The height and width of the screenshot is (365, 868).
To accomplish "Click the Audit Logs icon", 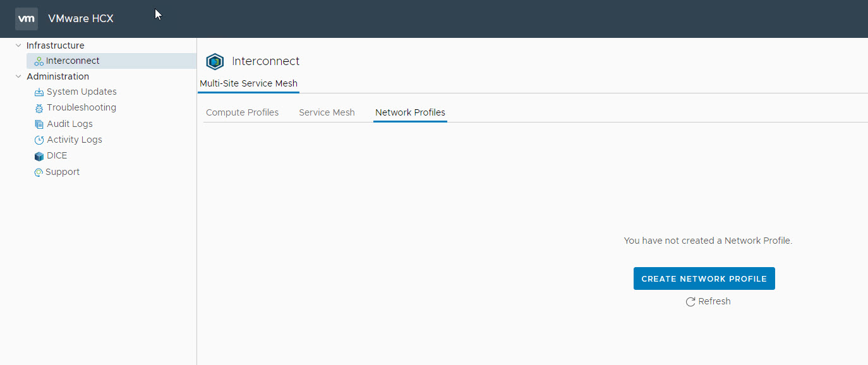I will [39, 124].
